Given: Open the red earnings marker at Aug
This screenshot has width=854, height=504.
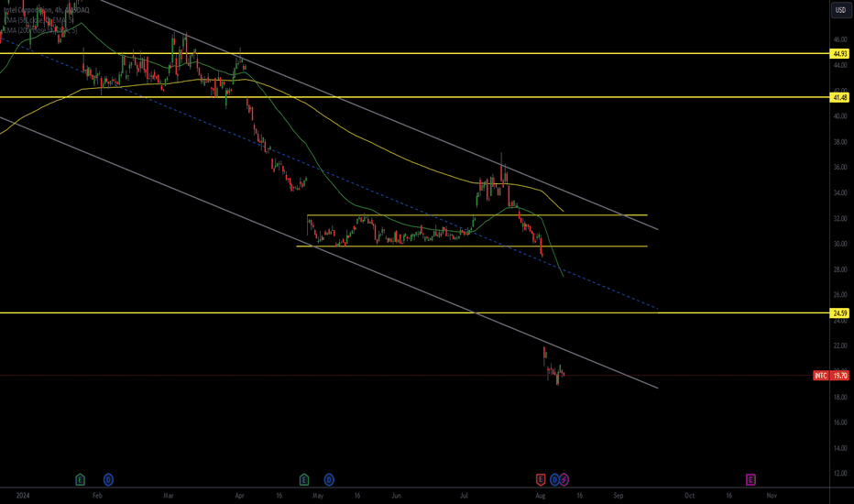Looking at the screenshot, I should [x=541, y=480].
